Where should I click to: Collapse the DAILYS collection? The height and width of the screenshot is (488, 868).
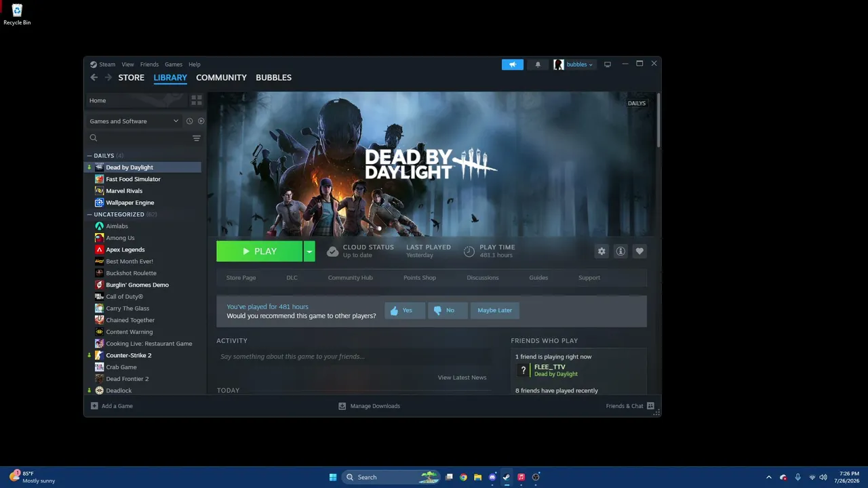90,156
